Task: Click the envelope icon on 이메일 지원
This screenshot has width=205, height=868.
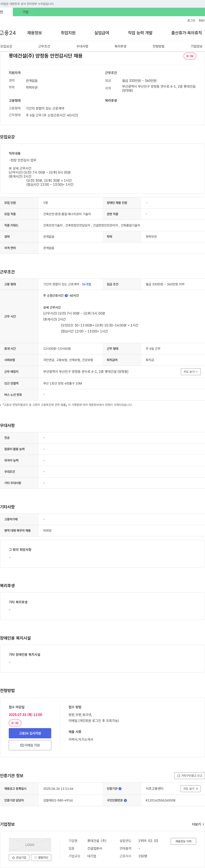Action: click(x=22, y=745)
